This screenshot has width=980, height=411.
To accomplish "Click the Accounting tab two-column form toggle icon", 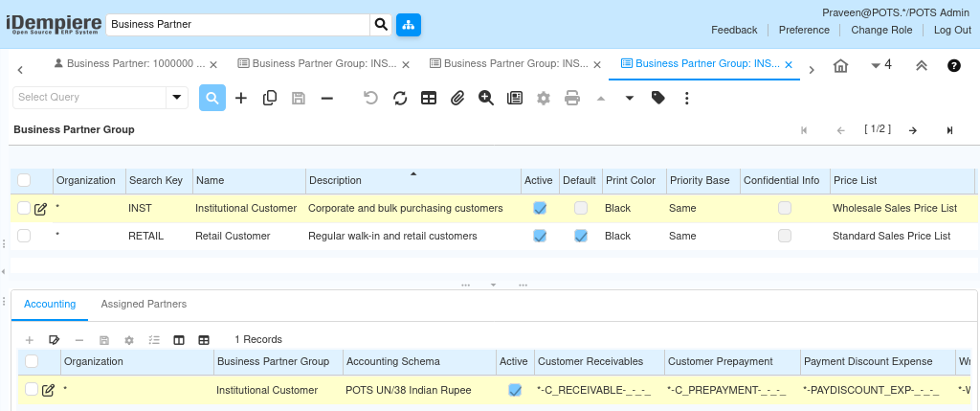I will 179,340.
